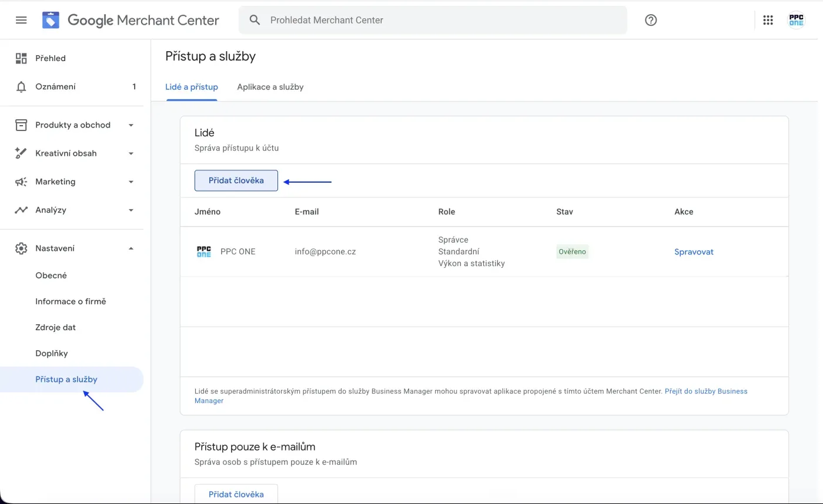Click the Jméno column header
Viewport: 823px width, 504px height.
208,211
